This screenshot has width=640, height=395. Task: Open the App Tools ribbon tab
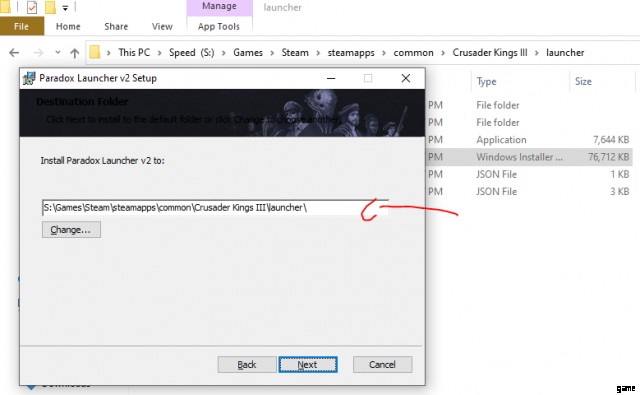point(219,27)
